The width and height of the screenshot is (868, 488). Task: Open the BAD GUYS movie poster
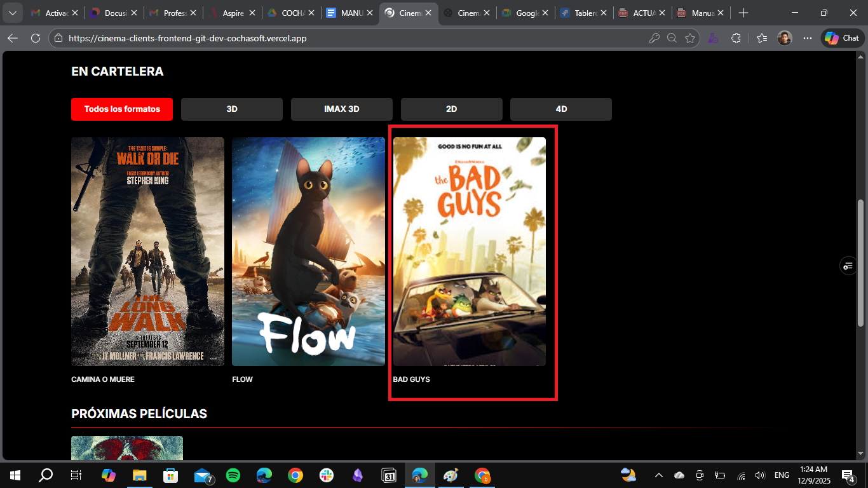470,251
